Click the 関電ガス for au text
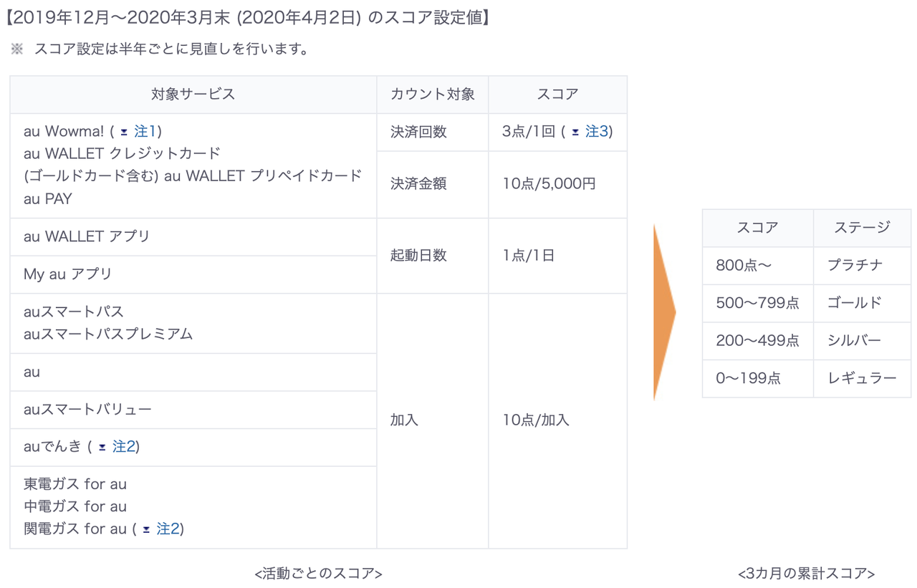This screenshot has width=917, height=588. tap(75, 529)
